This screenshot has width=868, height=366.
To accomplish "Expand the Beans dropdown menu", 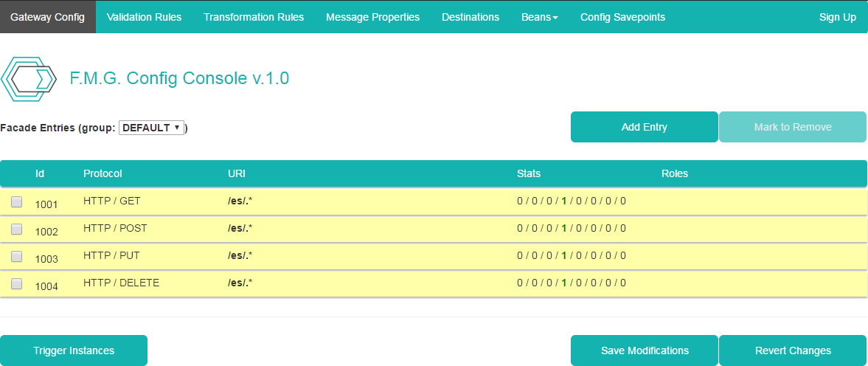I will pyautogui.click(x=539, y=17).
